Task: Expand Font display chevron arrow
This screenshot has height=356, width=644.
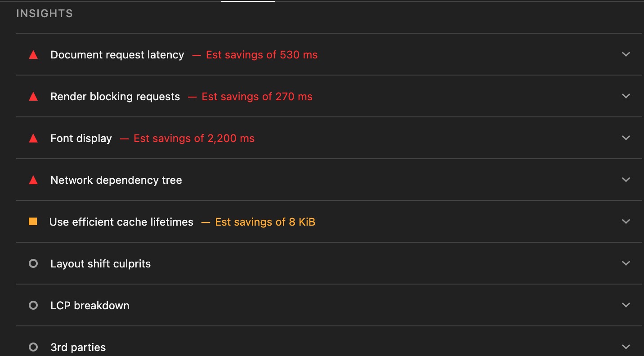Action: 626,138
